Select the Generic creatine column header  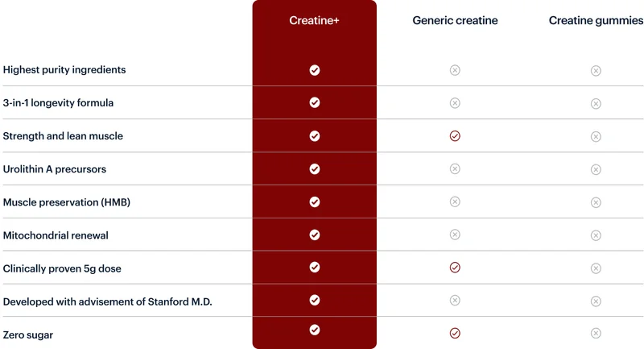tap(455, 21)
